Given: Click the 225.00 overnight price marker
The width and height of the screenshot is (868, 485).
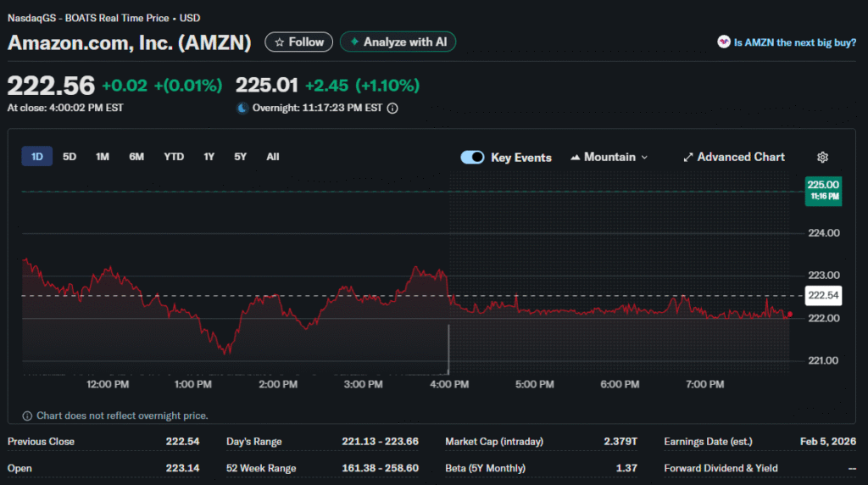Looking at the screenshot, I should 823,189.
